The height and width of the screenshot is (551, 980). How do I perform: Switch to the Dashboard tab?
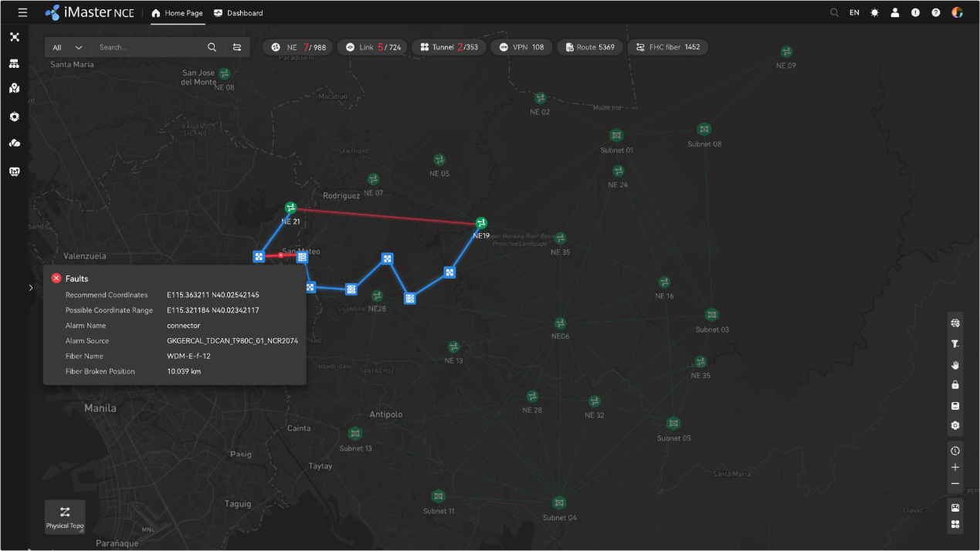(x=239, y=13)
